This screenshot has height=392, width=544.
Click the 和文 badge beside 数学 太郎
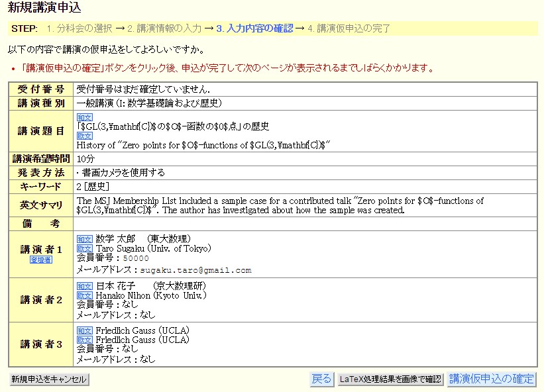pyautogui.click(x=85, y=239)
